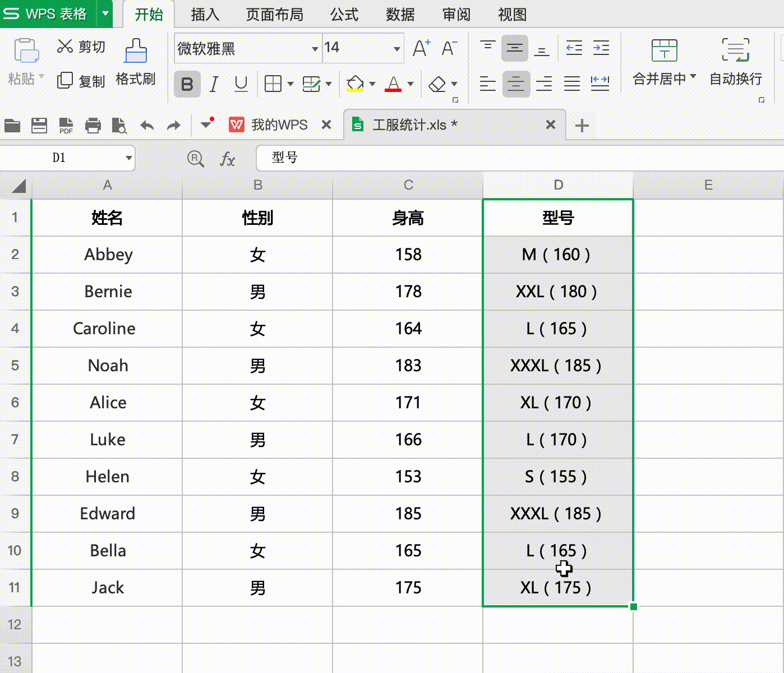The width and height of the screenshot is (784, 673).
Task: Click the plus button to add new tab
Action: pyautogui.click(x=582, y=126)
